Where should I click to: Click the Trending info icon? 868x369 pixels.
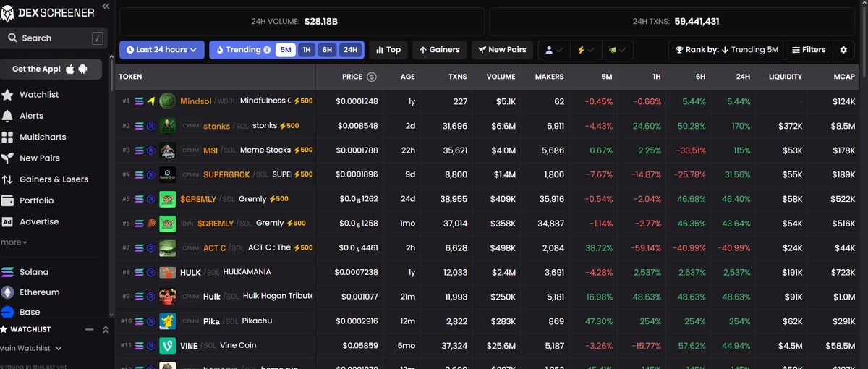[x=268, y=50]
